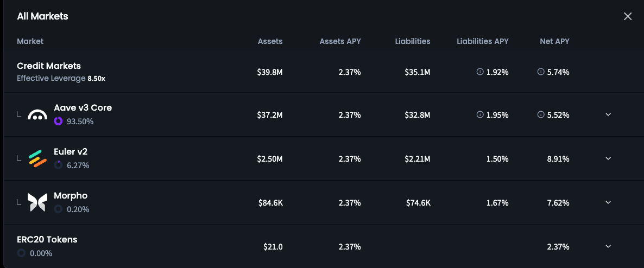Viewport: 644px width, 268px height.
Task: Click info icon beside Aave 5.52% Net APY
Action: tap(540, 115)
